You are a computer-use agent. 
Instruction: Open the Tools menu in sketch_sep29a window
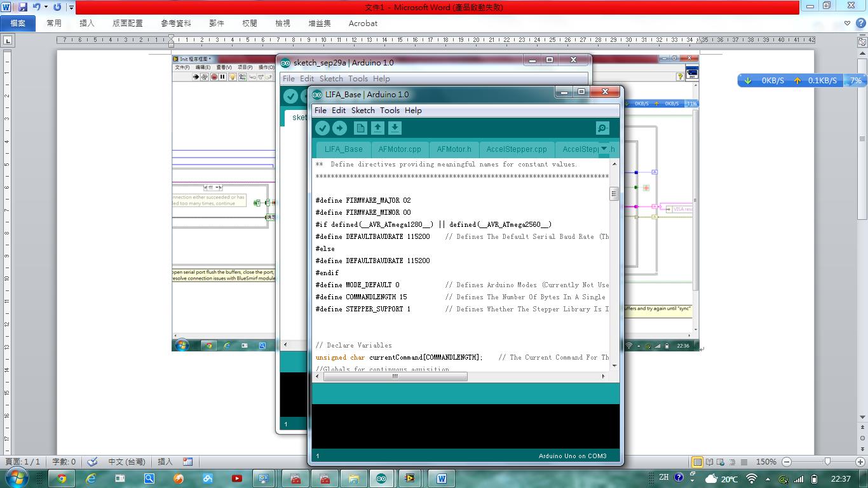[x=358, y=78]
